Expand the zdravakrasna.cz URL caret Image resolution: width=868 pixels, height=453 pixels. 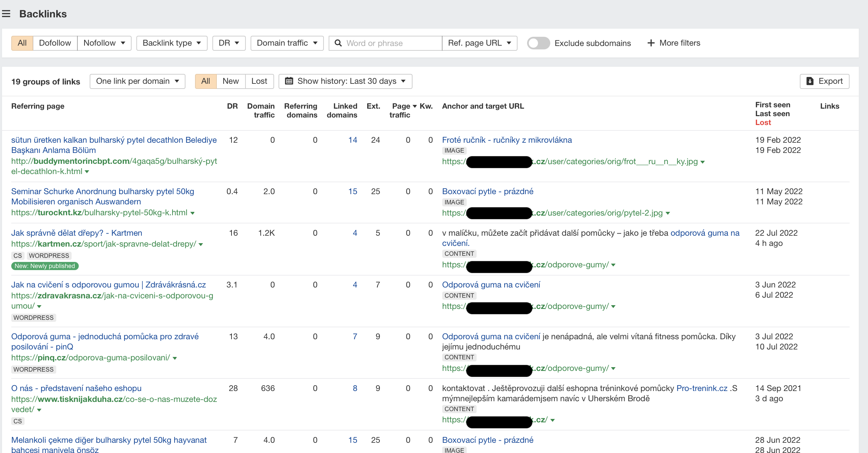point(39,307)
